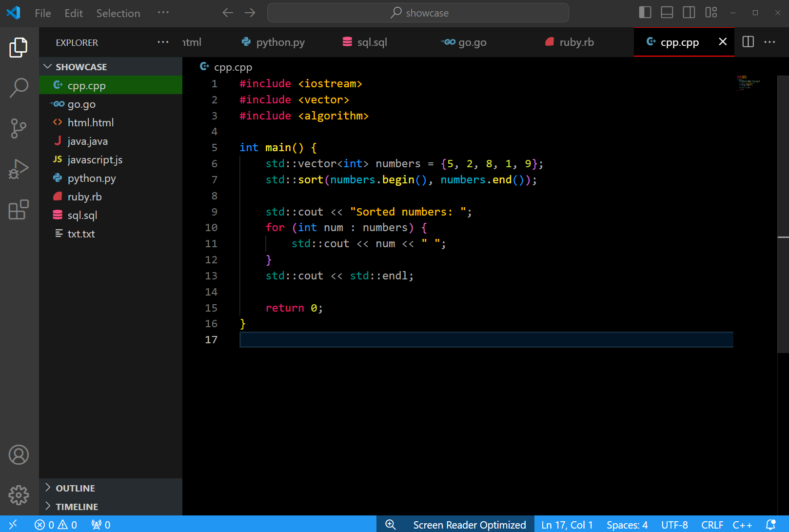
Task: Click the word main on line 5
Action: click(x=278, y=148)
